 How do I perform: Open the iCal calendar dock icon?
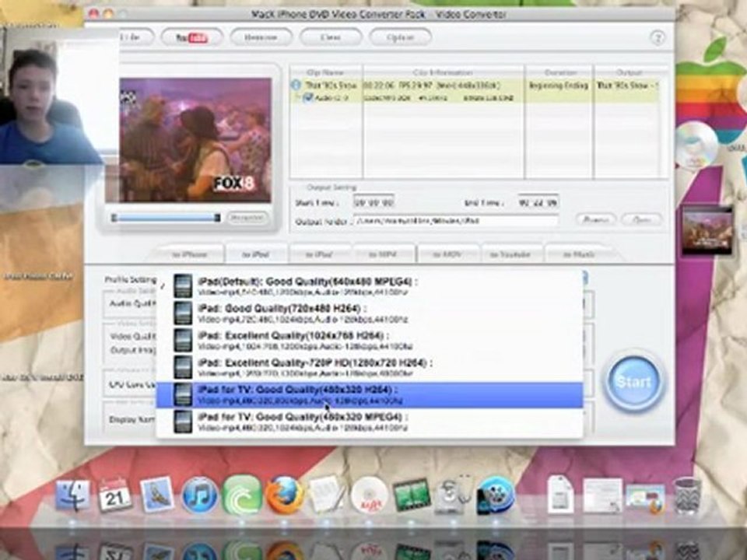point(114,495)
